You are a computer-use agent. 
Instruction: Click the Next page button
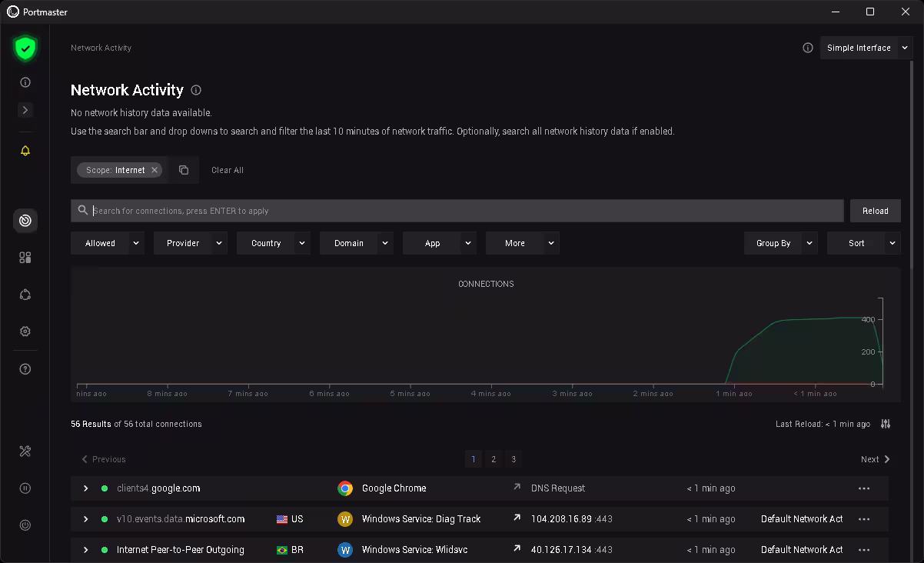click(876, 459)
